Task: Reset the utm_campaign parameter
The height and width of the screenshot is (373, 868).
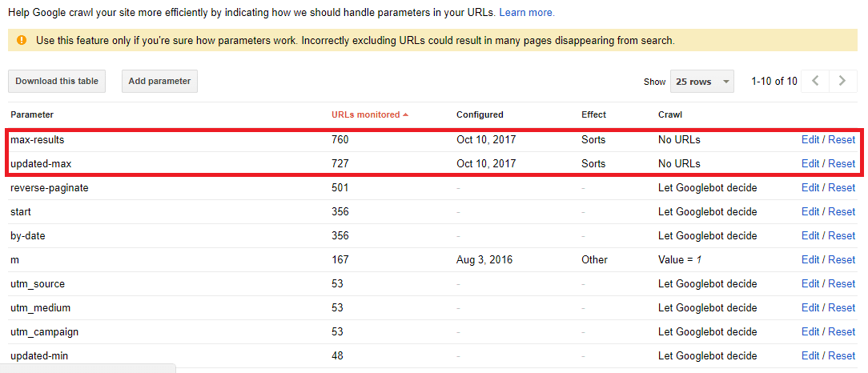Action: (x=842, y=331)
